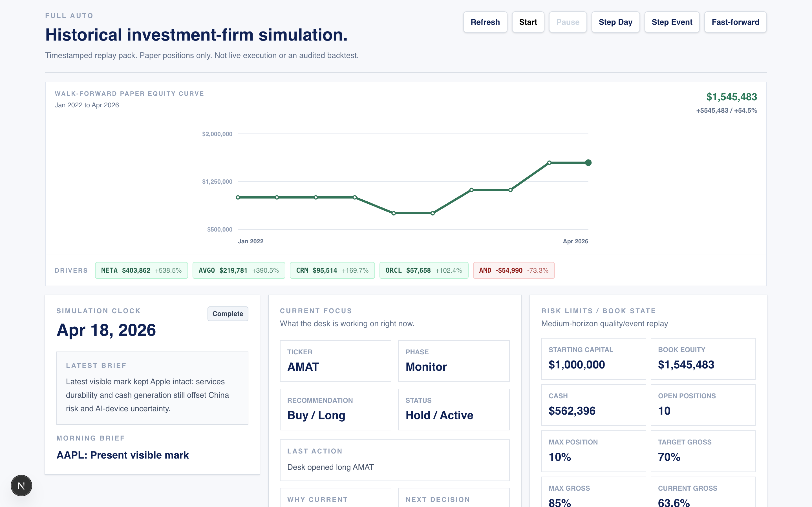Open the AAPL morning brief headline
This screenshot has width=812, height=507.
coord(122,455)
